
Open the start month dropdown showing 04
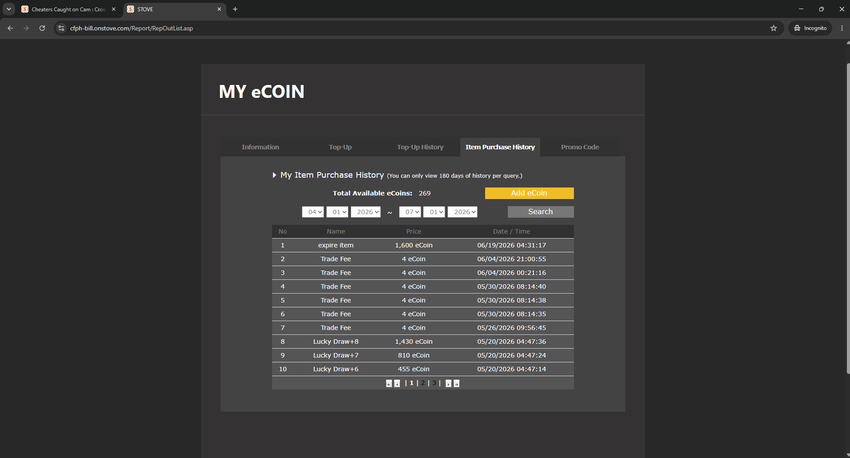(313, 212)
